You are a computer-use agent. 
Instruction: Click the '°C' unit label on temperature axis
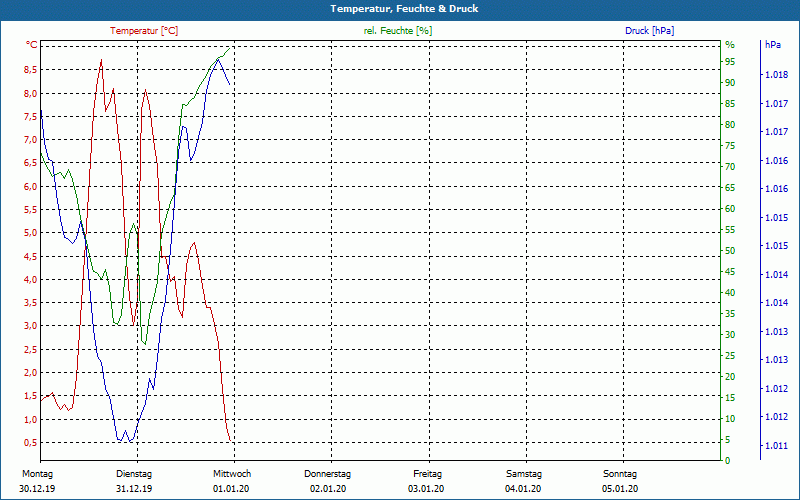(32, 45)
